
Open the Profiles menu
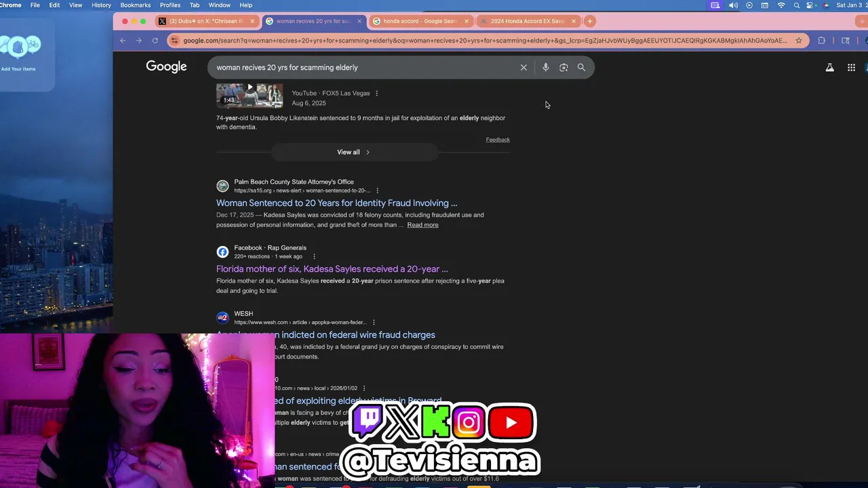tap(170, 5)
